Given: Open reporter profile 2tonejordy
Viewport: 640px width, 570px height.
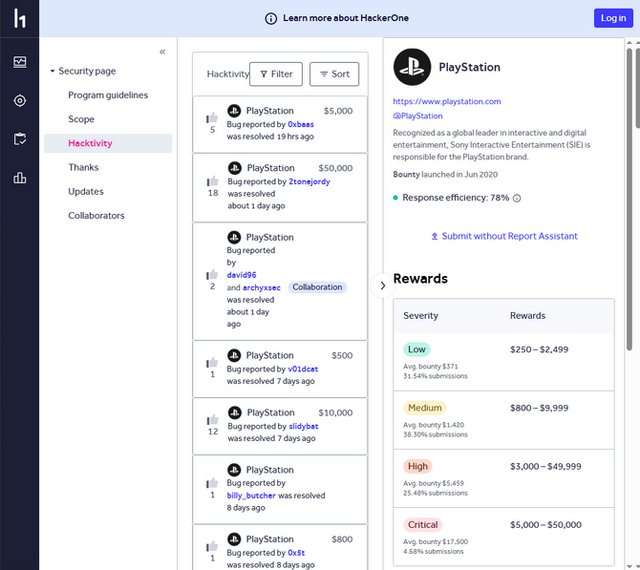Looking at the screenshot, I should point(309,181).
